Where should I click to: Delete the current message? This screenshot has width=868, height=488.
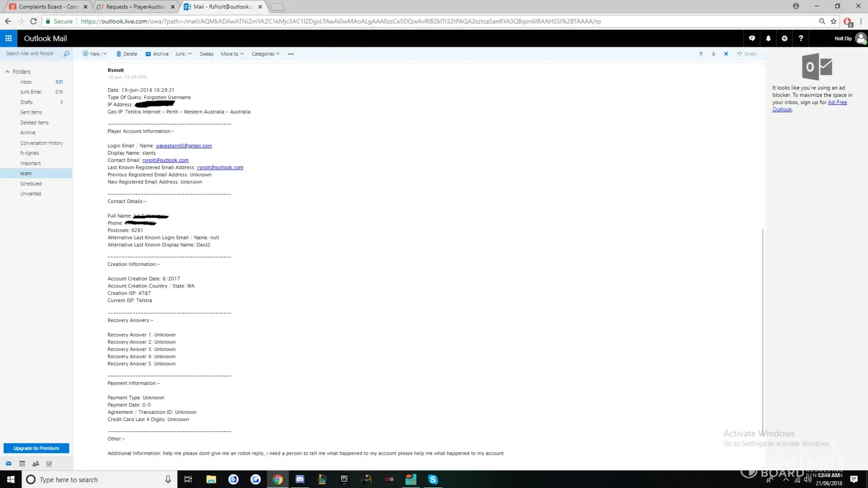(126, 54)
